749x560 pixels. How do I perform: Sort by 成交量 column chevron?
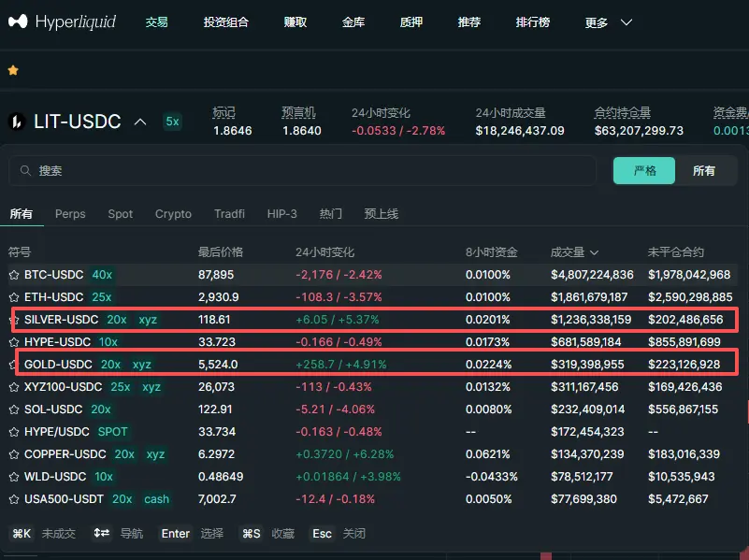click(x=594, y=252)
